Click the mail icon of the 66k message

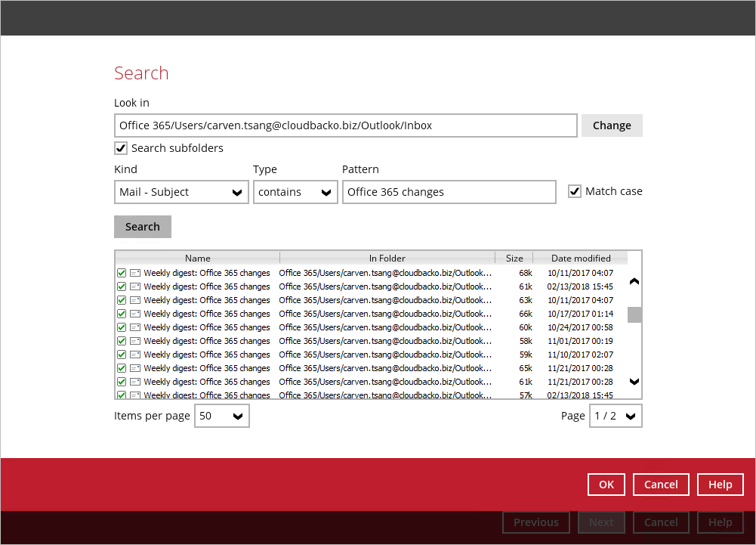pos(135,314)
